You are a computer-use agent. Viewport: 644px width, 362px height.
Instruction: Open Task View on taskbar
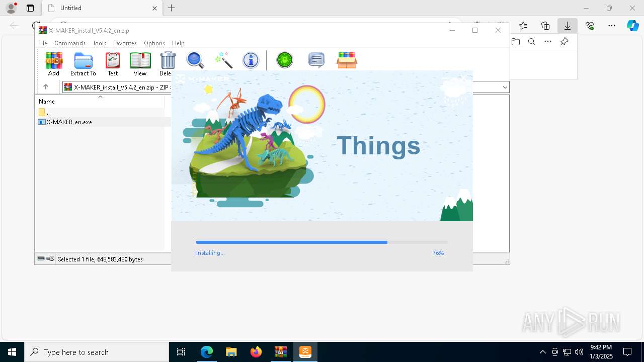181,352
